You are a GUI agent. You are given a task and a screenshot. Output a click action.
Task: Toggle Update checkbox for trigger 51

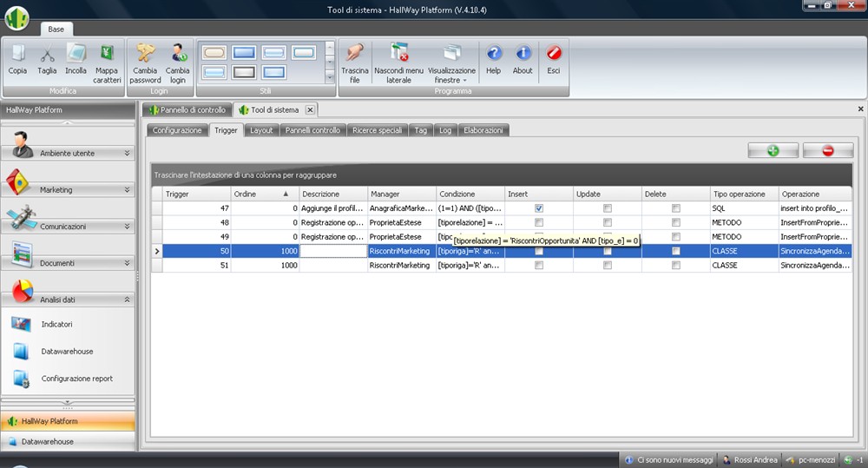(608, 266)
